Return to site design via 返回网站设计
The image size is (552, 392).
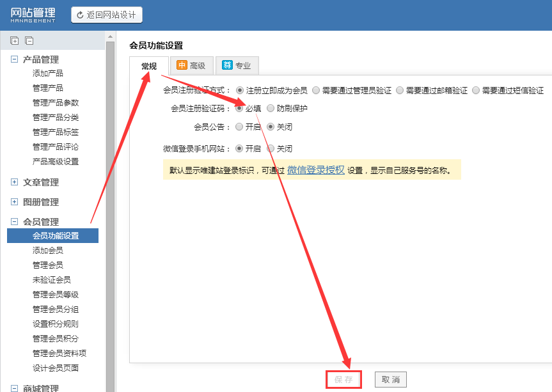pos(107,15)
